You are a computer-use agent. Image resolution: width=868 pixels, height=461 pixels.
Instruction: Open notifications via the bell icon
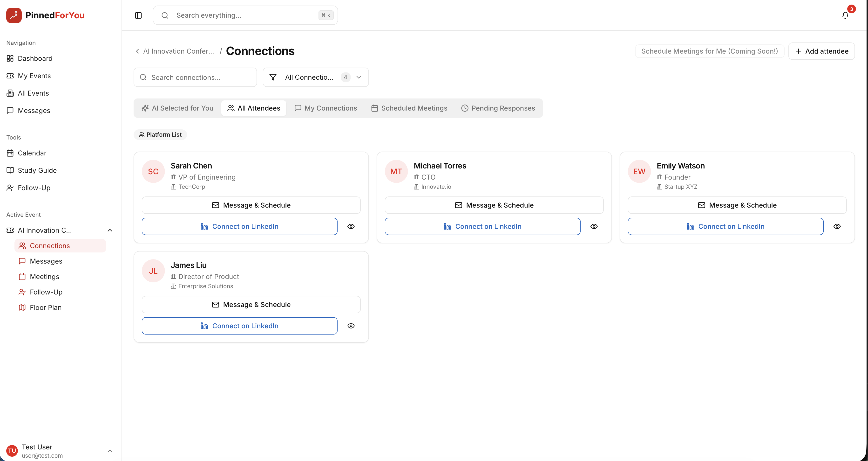845,15
